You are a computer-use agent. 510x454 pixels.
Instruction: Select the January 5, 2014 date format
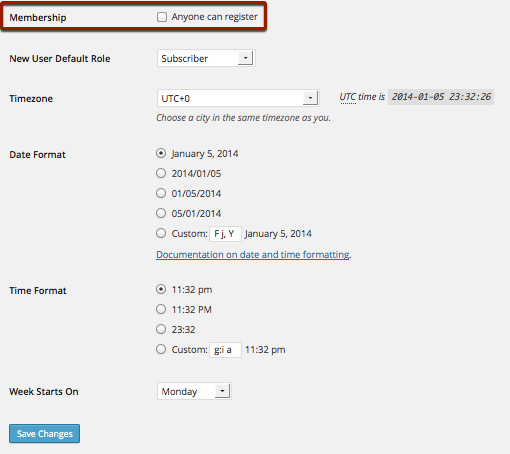161,153
